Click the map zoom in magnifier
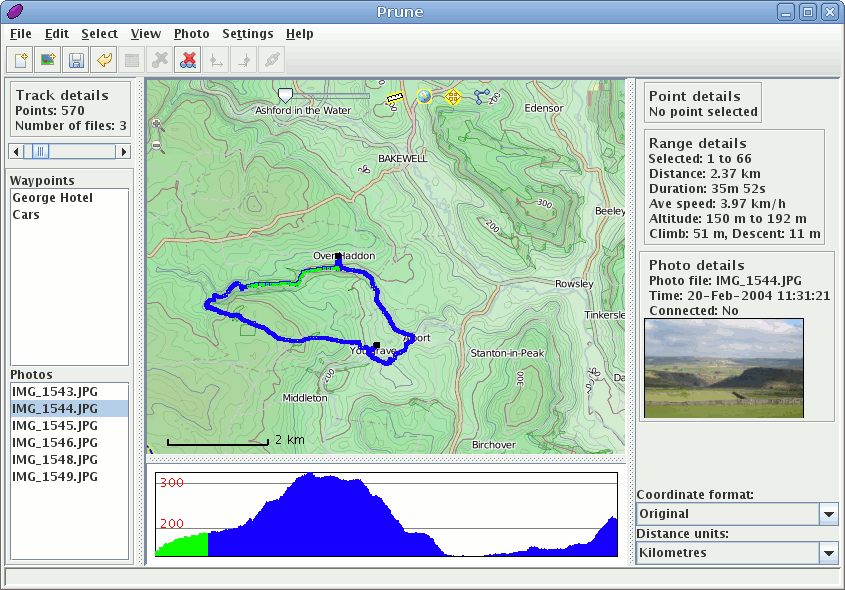This screenshot has height=590, width=845. click(157, 125)
